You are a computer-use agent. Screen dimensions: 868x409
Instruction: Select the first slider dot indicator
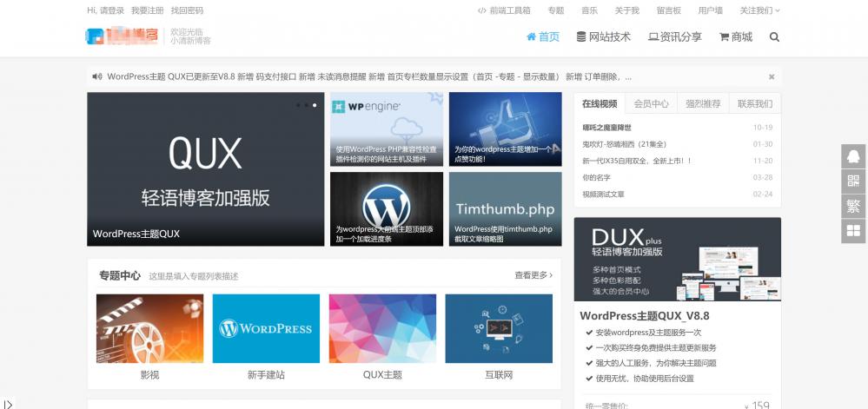point(298,104)
